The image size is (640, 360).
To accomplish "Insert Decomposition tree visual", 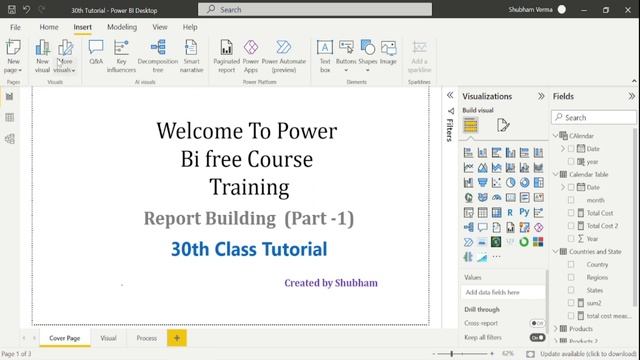I will pyautogui.click(x=158, y=56).
